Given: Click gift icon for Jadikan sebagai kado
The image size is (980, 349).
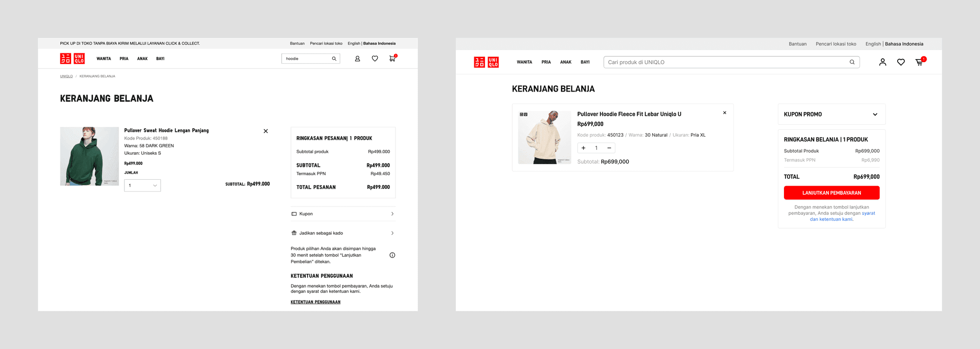Looking at the screenshot, I should tap(294, 233).
